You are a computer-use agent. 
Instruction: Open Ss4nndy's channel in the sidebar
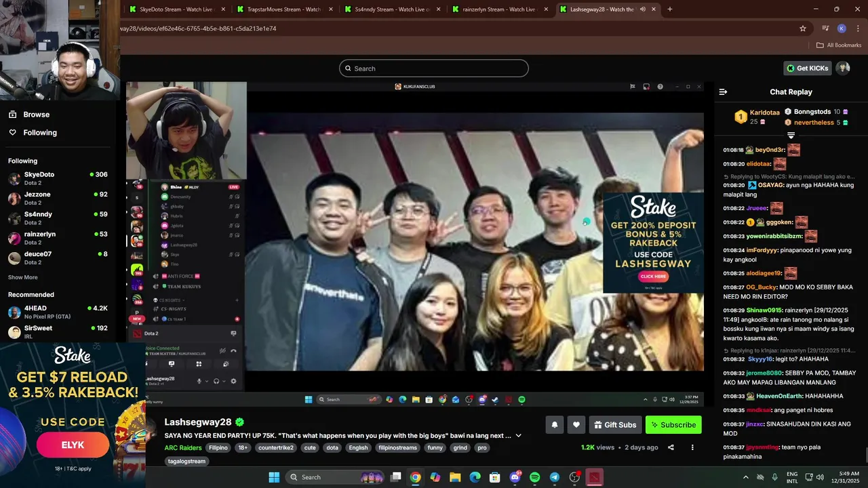coord(58,218)
